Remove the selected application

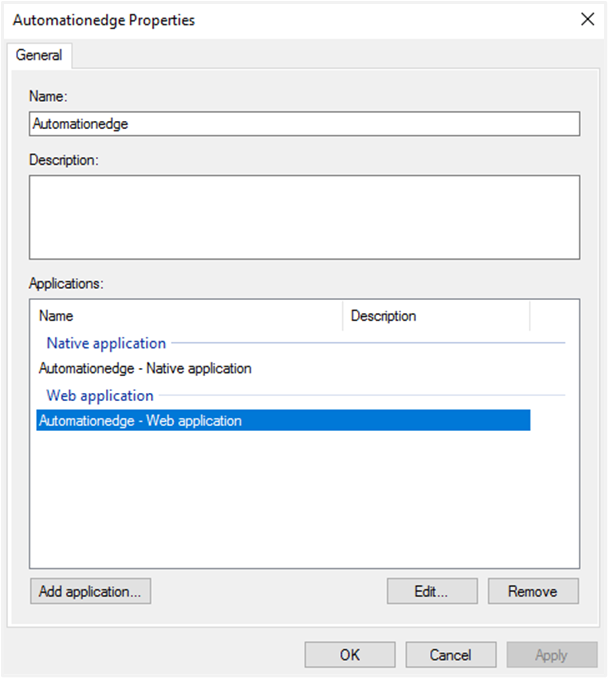tap(533, 591)
